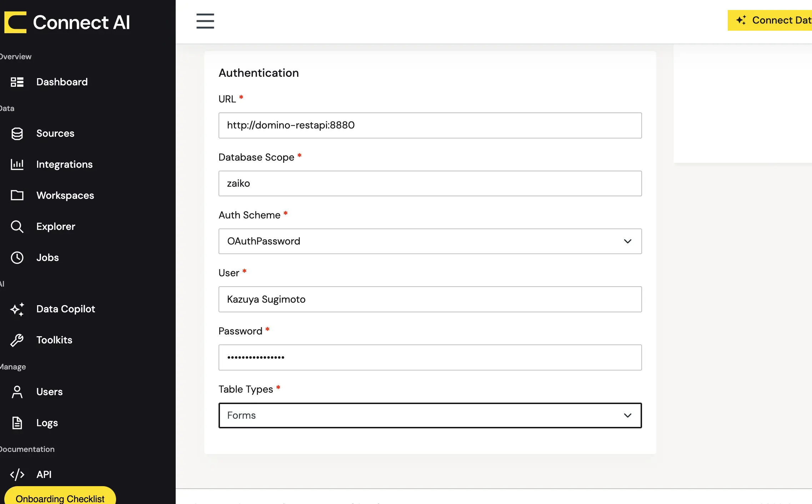Viewport: 812px width, 504px height.
Task: Click the Password label
Action: point(240,331)
